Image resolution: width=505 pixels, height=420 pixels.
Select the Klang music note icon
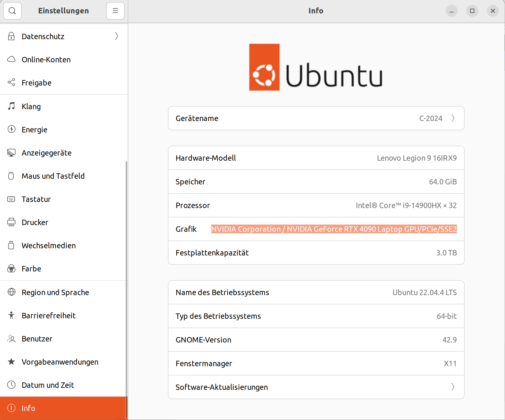pyautogui.click(x=11, y=106)
